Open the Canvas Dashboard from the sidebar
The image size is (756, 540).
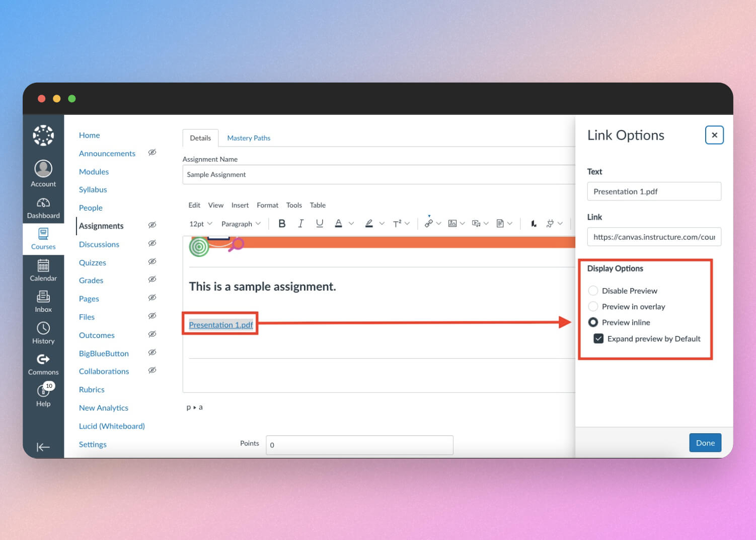(x=43, y=206)
